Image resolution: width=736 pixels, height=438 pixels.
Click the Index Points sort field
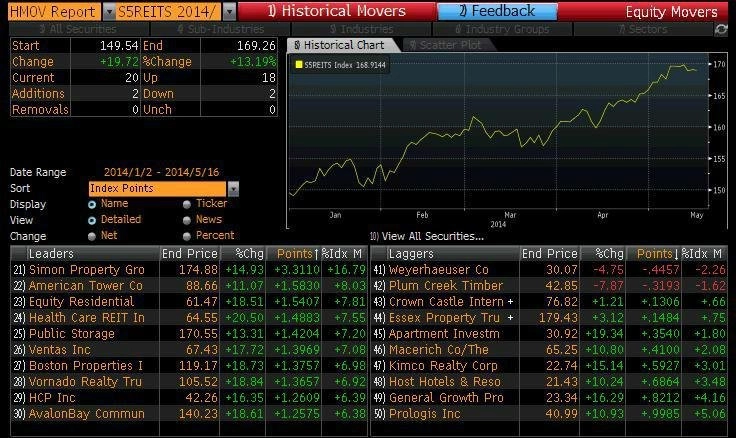tap(157, 189)
